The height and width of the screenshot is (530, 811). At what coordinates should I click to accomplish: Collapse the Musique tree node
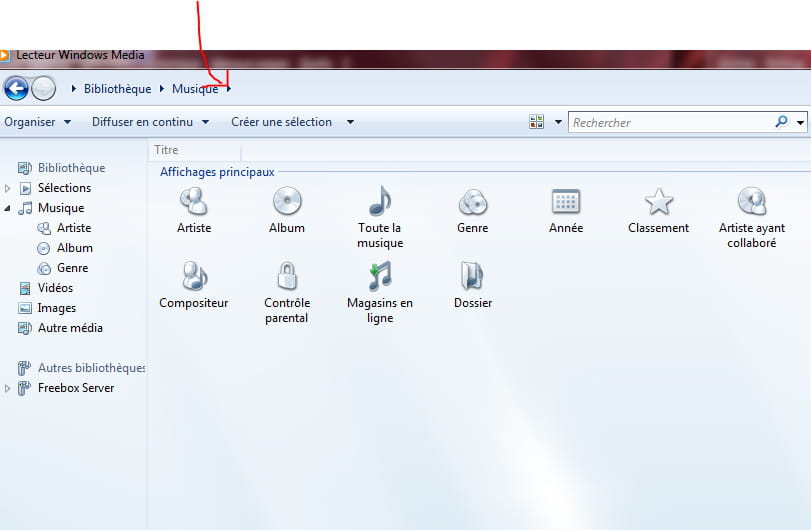[x=7, y=208]
